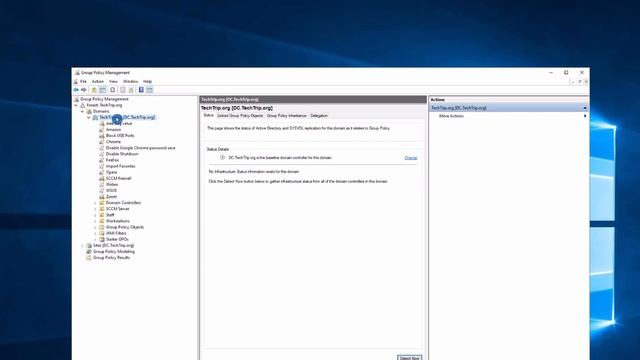
Task: Toggle Show/Hide Console Tree toolbar icon
Action: point(102,90)
